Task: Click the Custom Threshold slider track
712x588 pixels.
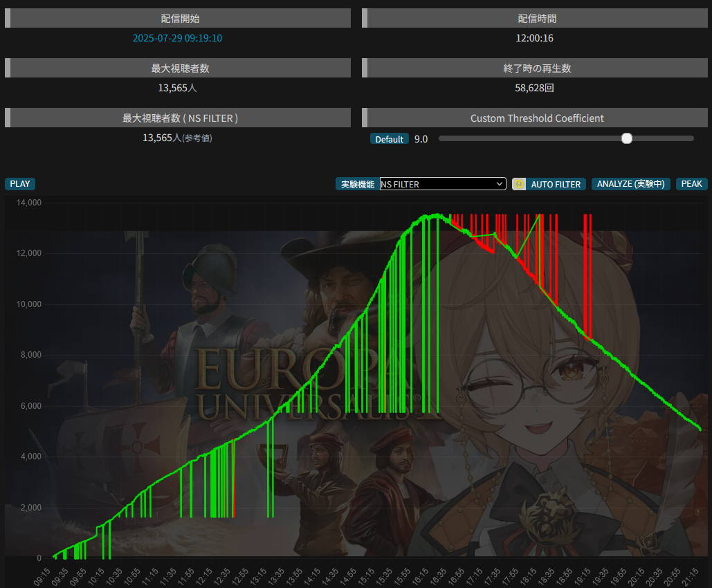Action: tap(566, 138)
